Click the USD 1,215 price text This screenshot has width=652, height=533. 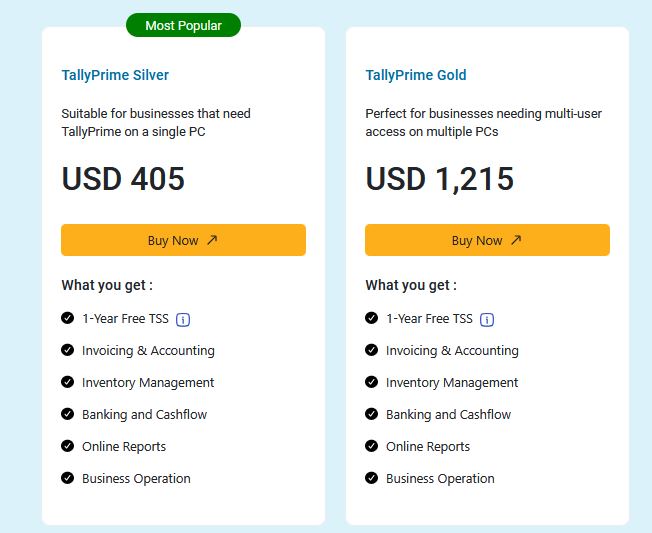tap(440, 179)
